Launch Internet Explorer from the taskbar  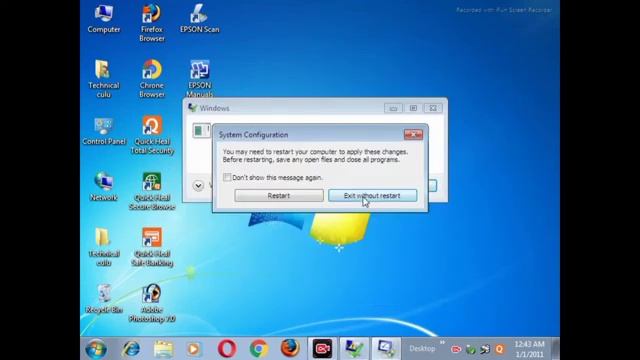tap(131, 349)
